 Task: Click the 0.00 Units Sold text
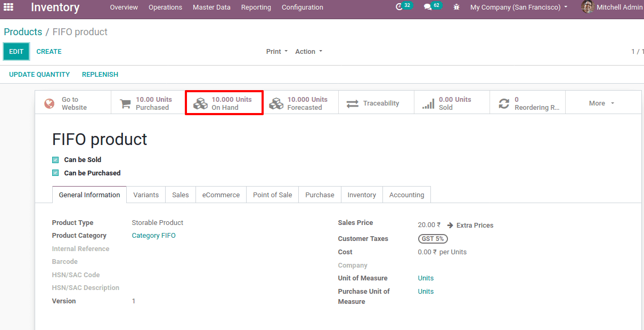pos(455,103)
